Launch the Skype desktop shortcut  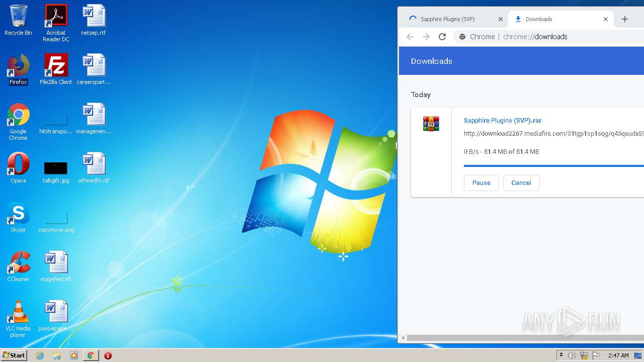(18, 218)
